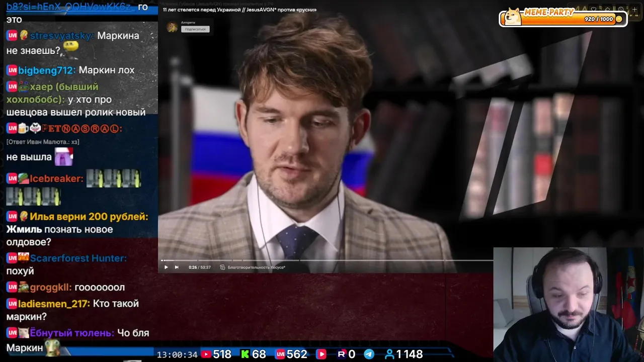This screenshot has height=362, width=644.
Task: Click the link 'b8?si=hEnX_QQHVowKK6z_' in chat
Action: pyautogui.click(x=71, y=7)
